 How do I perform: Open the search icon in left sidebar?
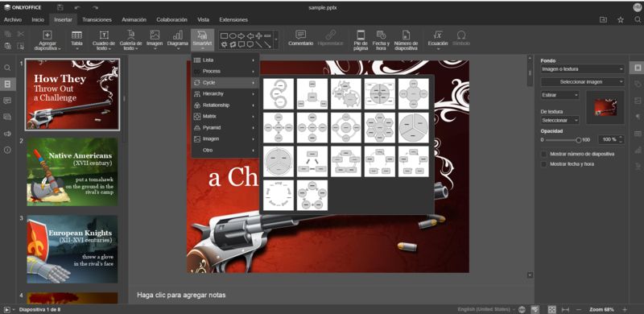[7, 68]
